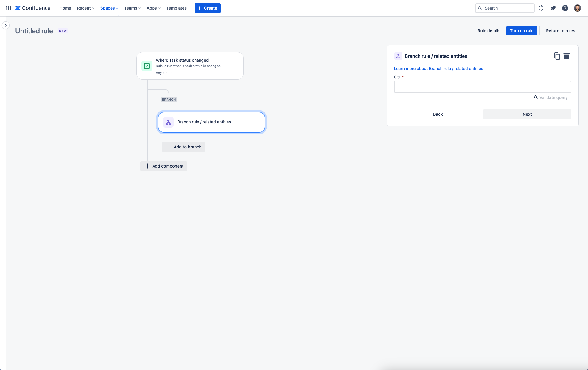Return to rules list
This screenshot has height=370, width=588.
click(x=561, y=31)
